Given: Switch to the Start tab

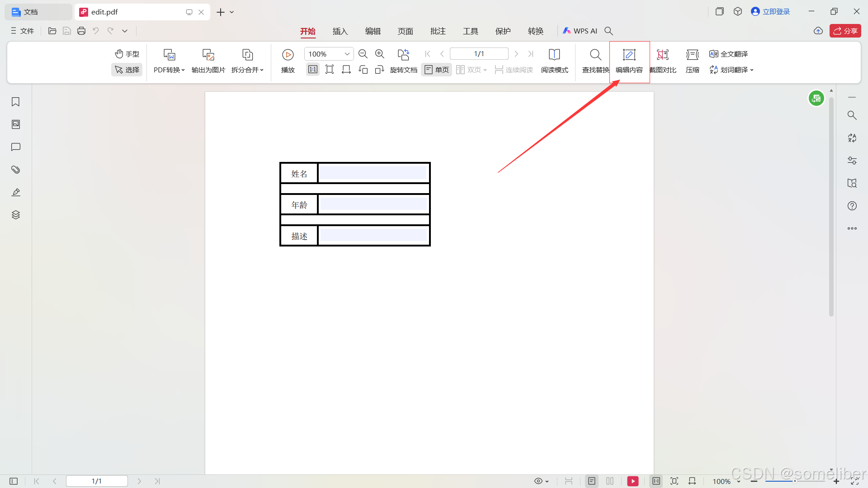Looking at the screenshot, I should coord(308,31).
